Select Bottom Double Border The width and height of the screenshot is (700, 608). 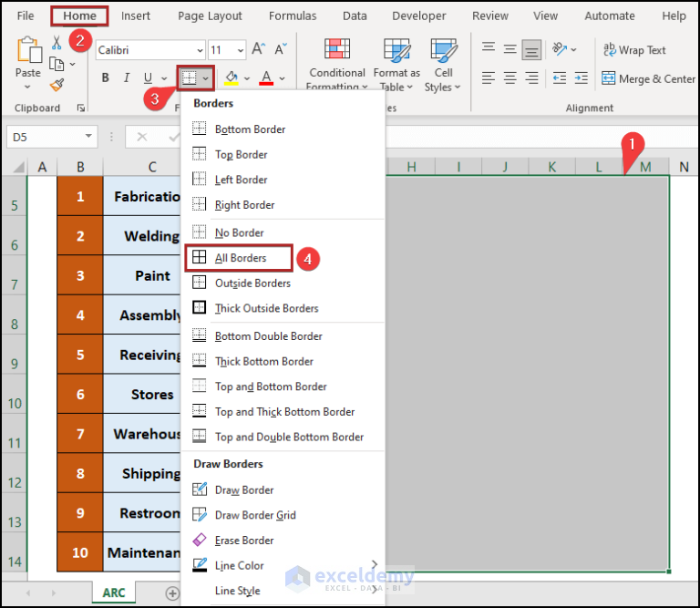[283, 336]
